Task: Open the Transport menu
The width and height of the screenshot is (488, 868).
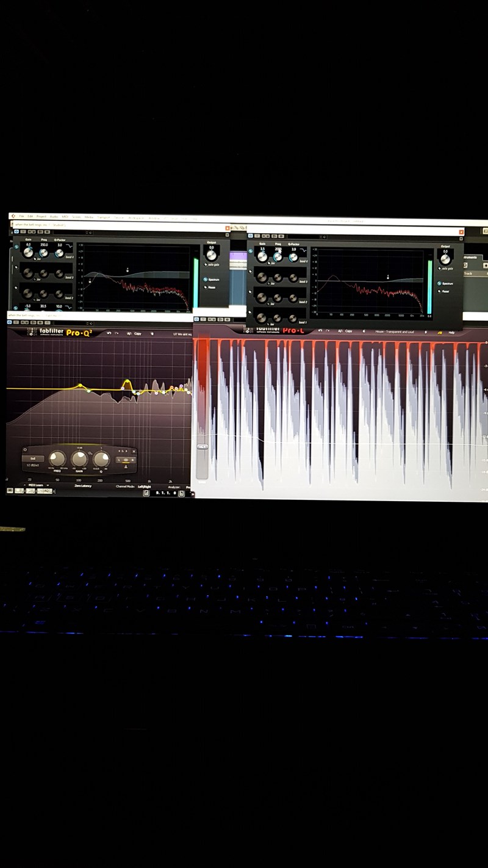Action: 104,217
